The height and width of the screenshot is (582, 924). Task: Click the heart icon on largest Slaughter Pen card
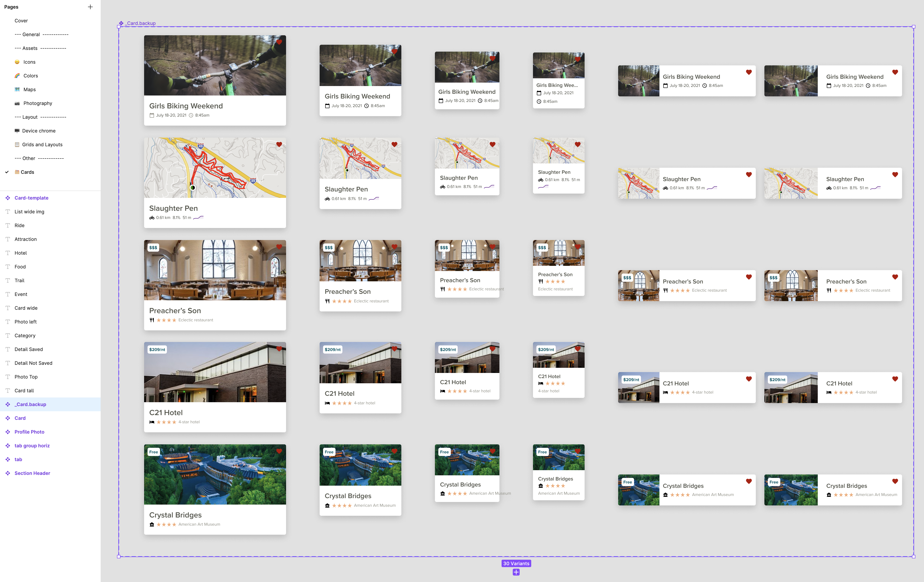(x=279, y=145)
